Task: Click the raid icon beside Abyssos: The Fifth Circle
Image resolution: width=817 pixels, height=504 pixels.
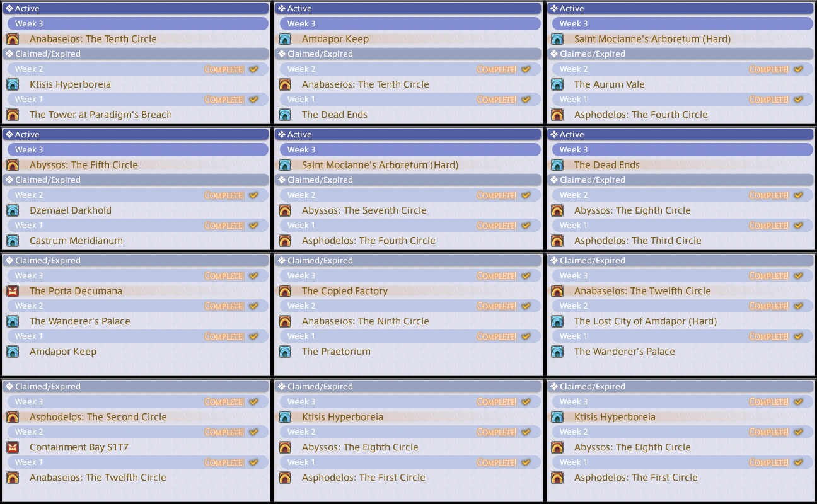Action: point(13,165)
